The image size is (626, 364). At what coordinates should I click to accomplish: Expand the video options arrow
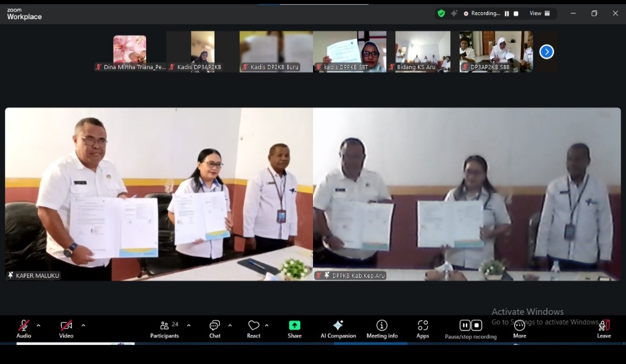(83, 325)
